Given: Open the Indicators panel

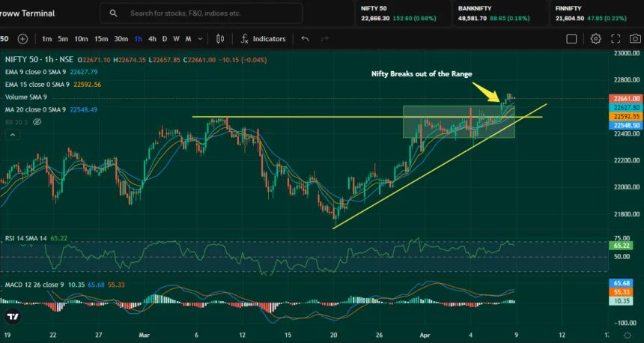Looking at the screenshot, I should (263, 39).
